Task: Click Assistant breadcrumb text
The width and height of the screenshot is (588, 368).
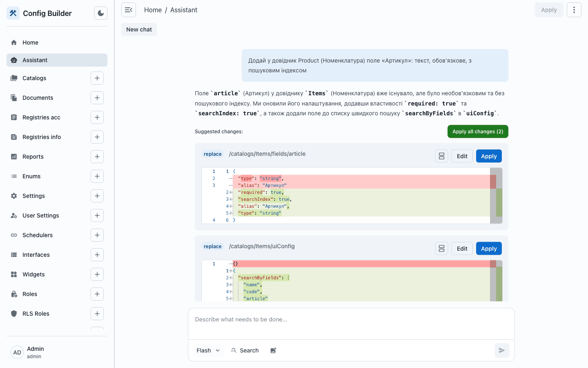Action: [184, 10]
